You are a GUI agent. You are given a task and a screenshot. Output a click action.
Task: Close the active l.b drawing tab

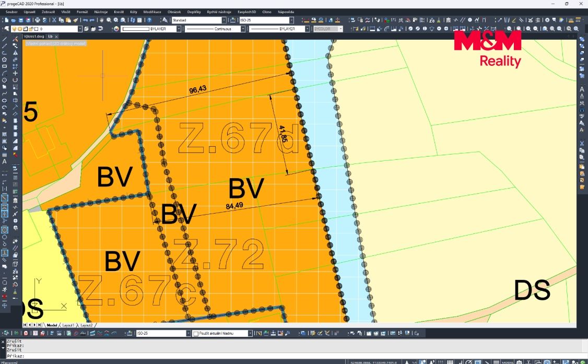point(56,37)
